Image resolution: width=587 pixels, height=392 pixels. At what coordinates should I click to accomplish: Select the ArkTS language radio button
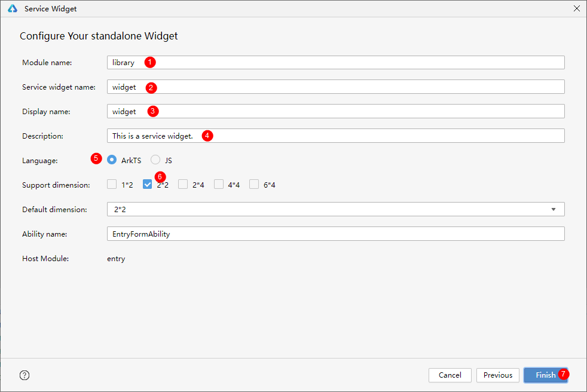112,160
